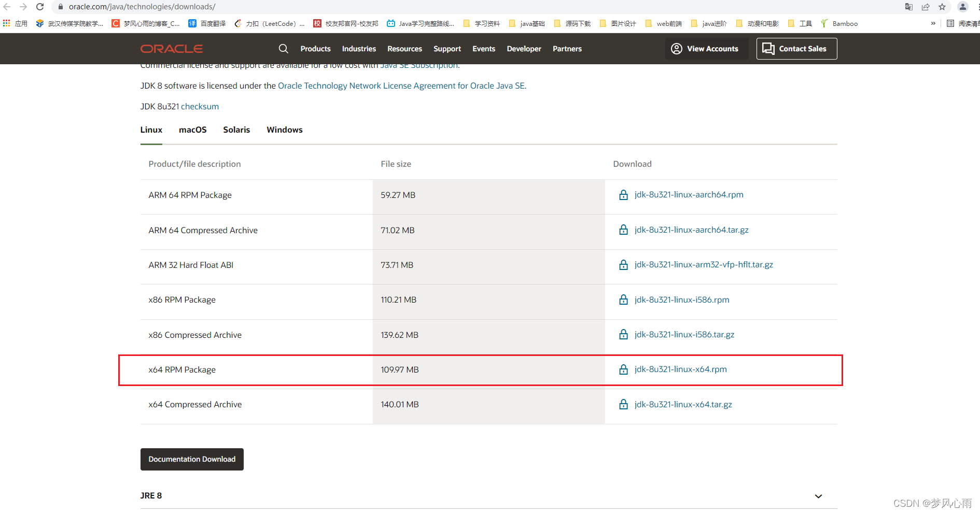
Task: Open the 百度翻译 bookmark
Action: coord(207,23)
